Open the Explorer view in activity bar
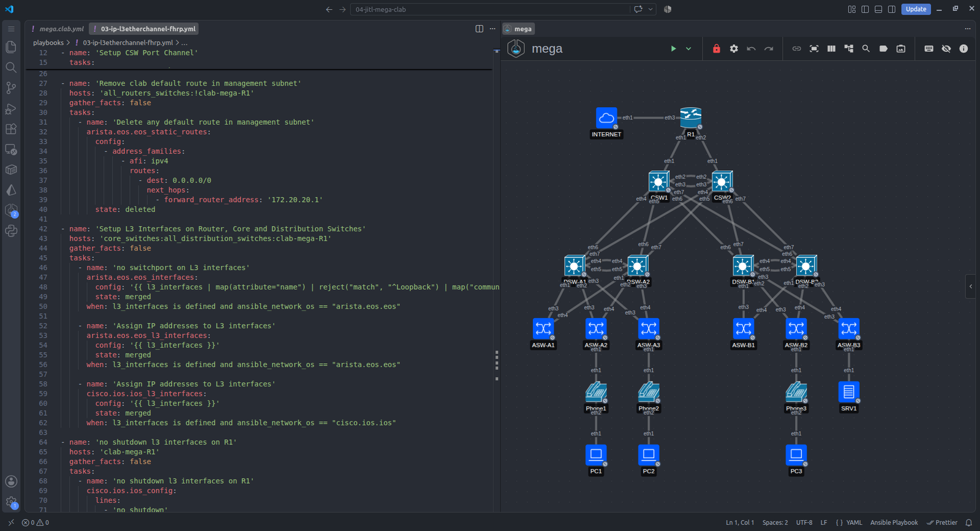 11,47
